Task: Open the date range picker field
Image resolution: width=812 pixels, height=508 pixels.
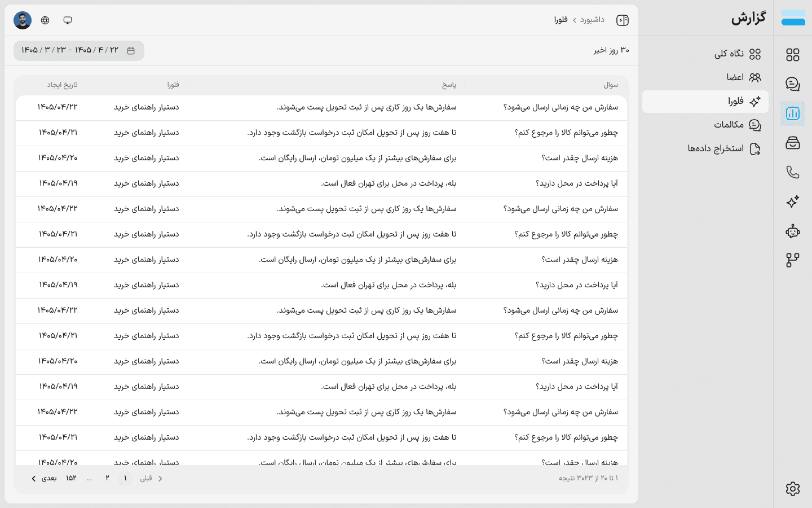Action: (79, 51)
